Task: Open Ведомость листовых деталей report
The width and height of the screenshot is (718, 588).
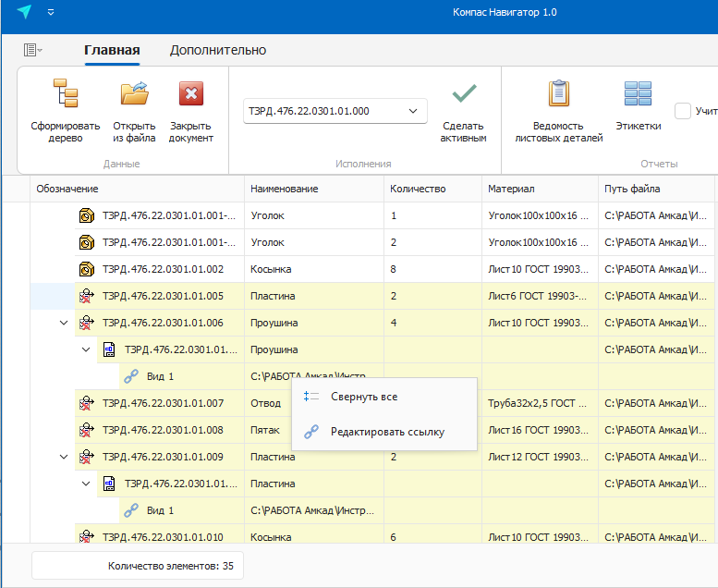Action: [558, 94]
